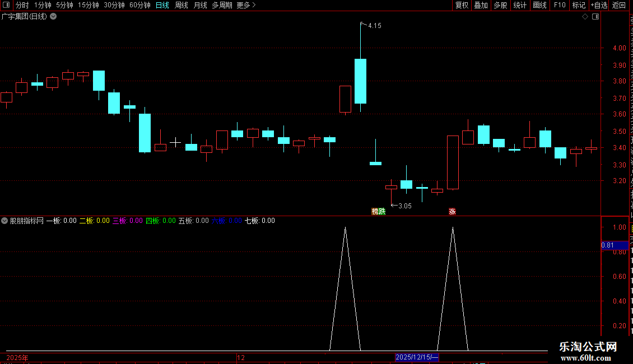Click the 标记 mark button
The height and width of the screenshot is (364, 633).
579,5
